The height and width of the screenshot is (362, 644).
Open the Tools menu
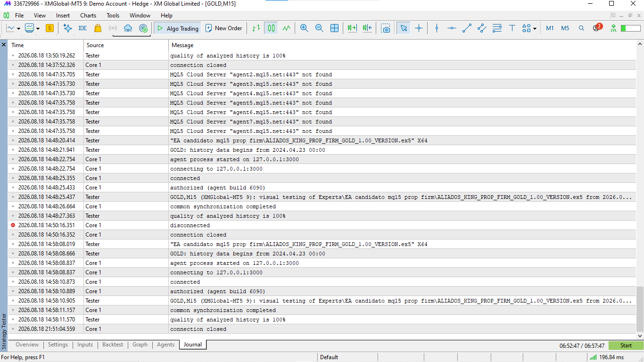(x=113, y=16)
